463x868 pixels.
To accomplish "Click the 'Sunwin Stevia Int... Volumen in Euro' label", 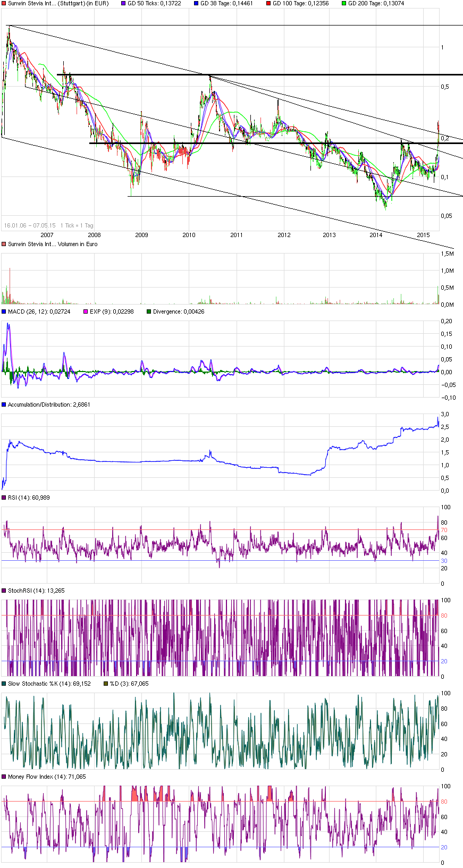I will tap(53, 244).
